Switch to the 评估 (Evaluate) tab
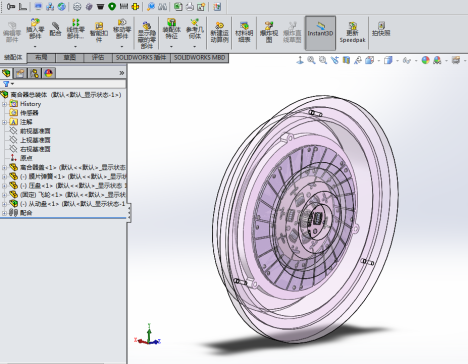 pyautogui.click(x=98, y=58)
